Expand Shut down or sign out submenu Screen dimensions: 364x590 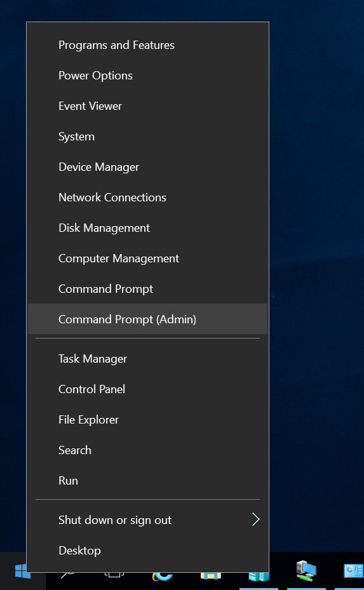point(147,520)
